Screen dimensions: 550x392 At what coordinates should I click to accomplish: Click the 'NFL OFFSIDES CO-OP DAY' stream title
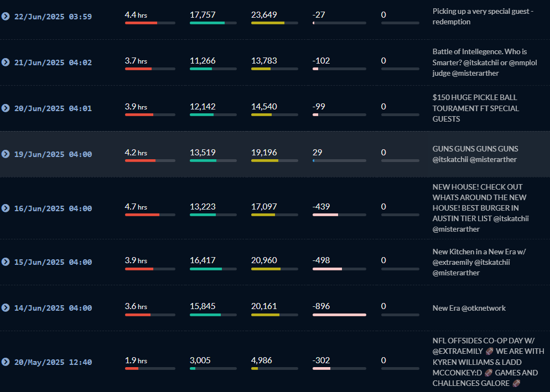click(x=488, y=362)
